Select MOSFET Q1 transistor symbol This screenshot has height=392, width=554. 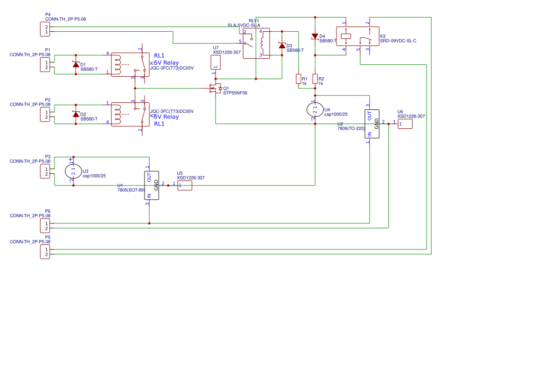(x=216, y=88)
